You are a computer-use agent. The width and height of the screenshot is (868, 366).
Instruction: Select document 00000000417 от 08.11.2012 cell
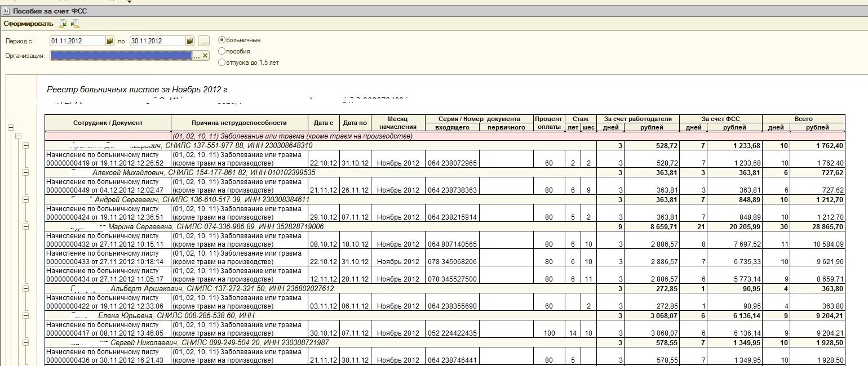tap(108, 329)
